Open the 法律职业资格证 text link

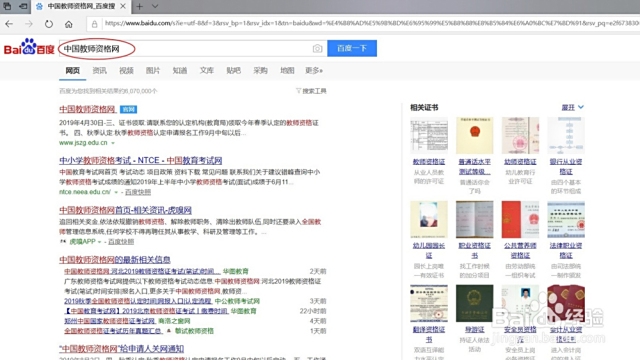coord(566,250)
